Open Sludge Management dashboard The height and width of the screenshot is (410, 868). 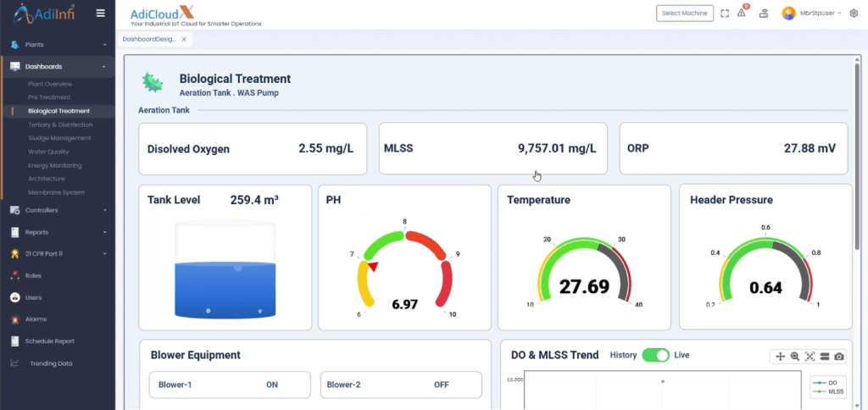tap(59, 138)
